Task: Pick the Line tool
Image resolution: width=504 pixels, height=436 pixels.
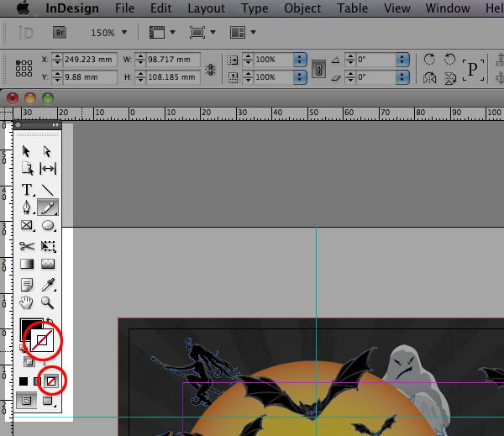Action: tap(48, 190)
